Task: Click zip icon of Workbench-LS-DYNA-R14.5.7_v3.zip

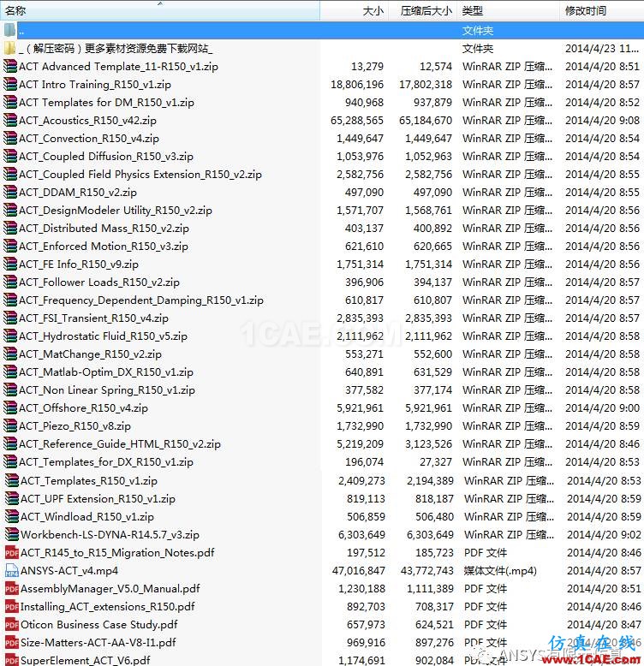Action: [x=12, y=534]
